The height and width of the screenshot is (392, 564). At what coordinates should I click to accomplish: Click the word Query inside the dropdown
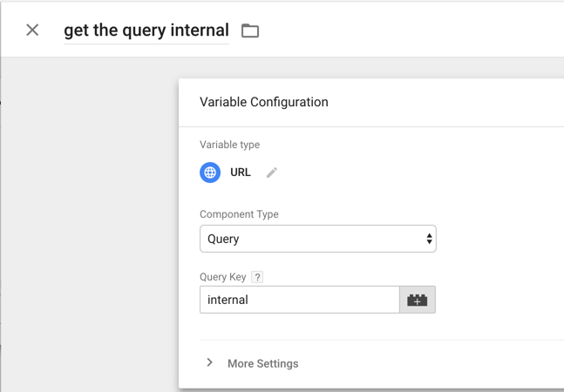tap(223, 239)
